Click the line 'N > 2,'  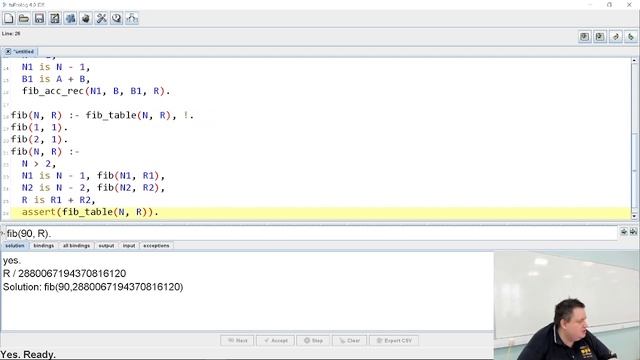pyautogui.click(x=38, y=164)
